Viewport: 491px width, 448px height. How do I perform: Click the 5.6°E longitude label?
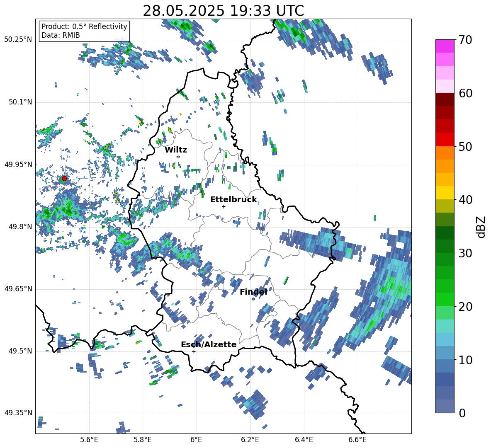pos(89,440)
